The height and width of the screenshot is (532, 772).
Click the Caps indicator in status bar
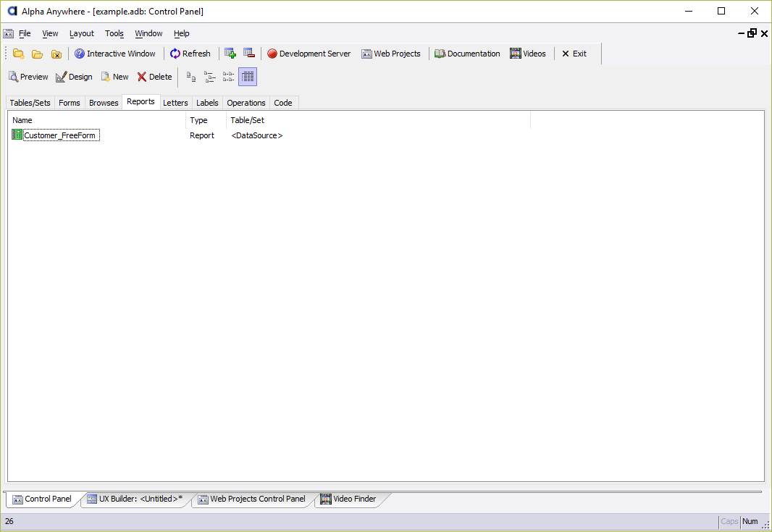[x=729, y=522]
